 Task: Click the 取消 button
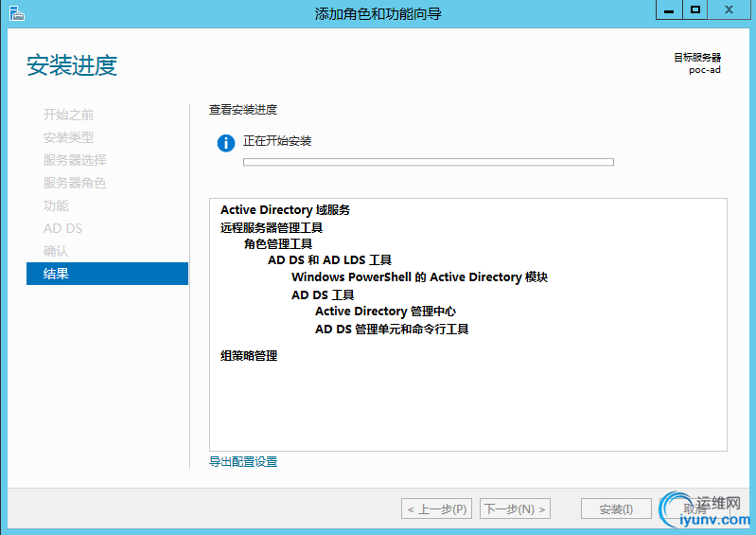point(694,508)
